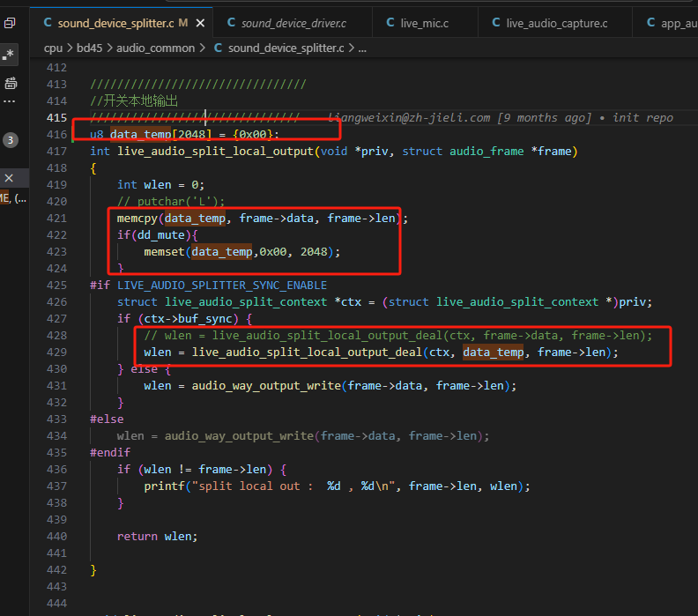
Task: Click 'dd_mute' condition on line 422
Action: tap(160, 235)
